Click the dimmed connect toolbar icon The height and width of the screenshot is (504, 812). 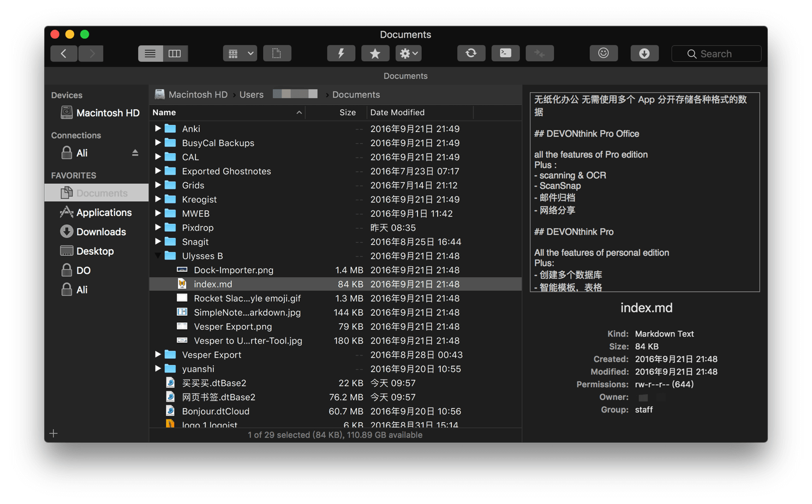coord(540,53)
